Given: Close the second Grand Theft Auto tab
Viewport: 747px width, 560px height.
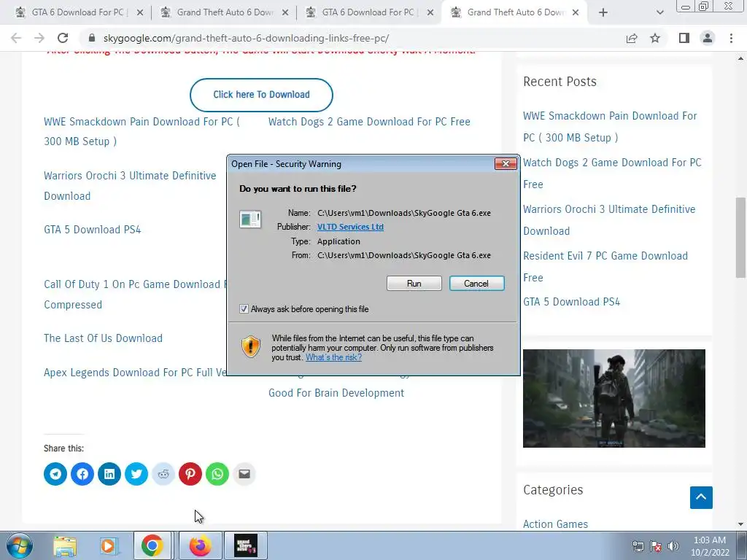Looking at the screenshot, I should [285, 13].
